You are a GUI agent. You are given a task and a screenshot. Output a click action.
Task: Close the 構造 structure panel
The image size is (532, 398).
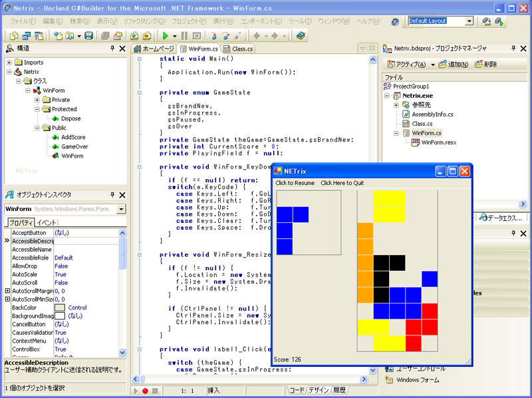coord(122,49)
